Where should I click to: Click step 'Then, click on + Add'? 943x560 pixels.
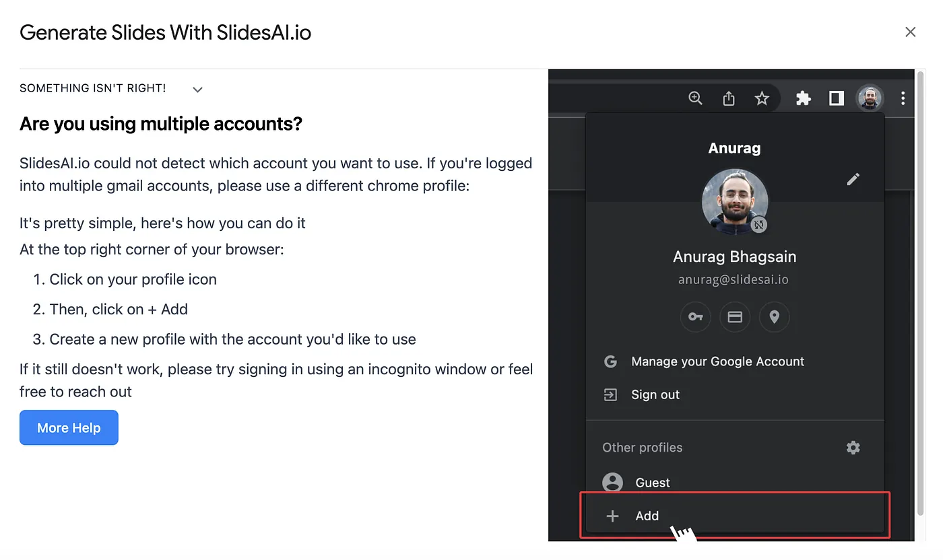tap(119, 310)
